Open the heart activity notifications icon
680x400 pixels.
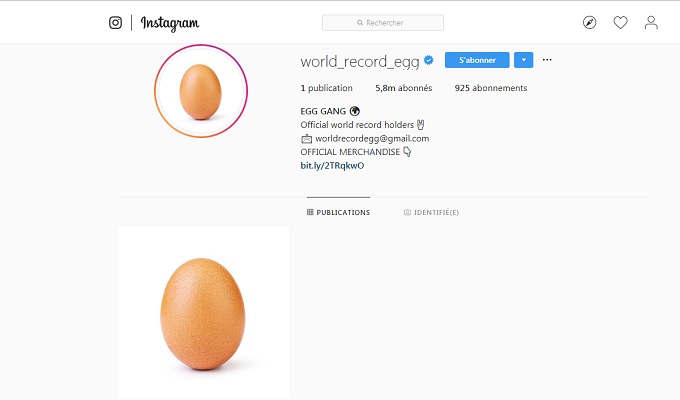click(620, 23)
